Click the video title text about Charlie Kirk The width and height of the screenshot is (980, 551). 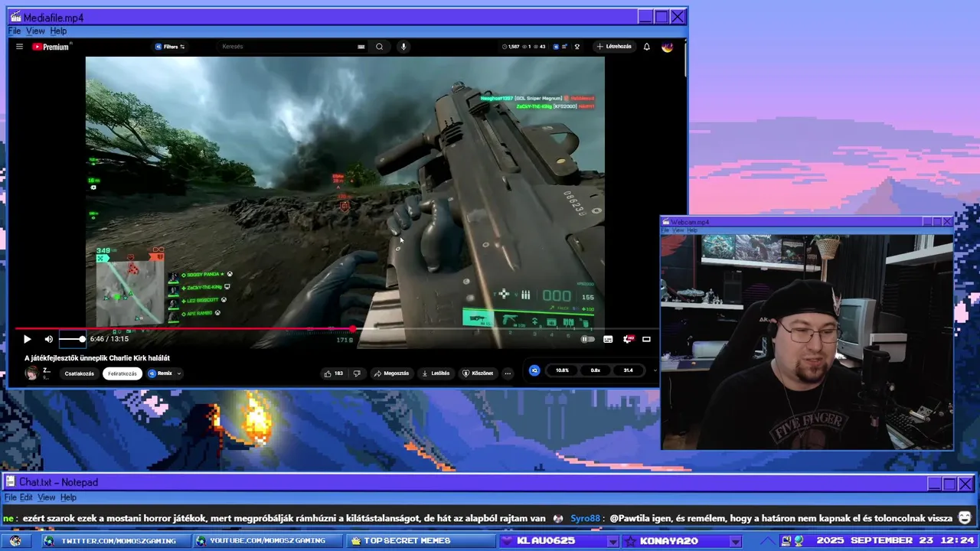97,358
